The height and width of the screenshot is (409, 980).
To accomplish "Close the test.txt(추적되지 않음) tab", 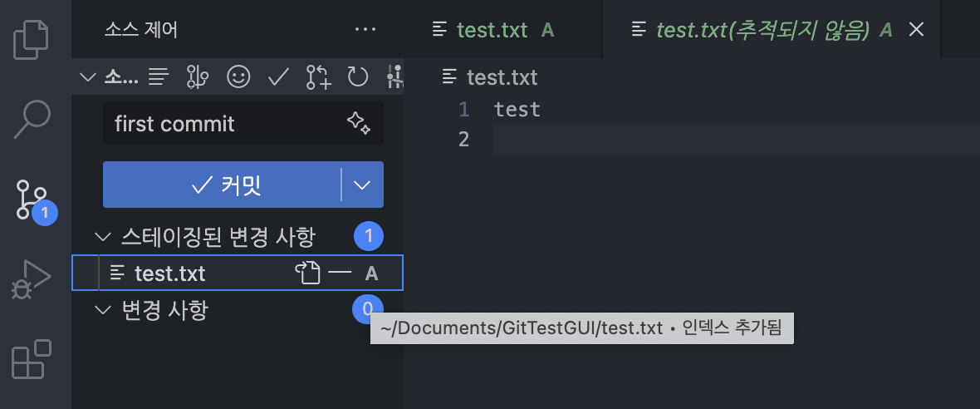I will tap(916, 30).
